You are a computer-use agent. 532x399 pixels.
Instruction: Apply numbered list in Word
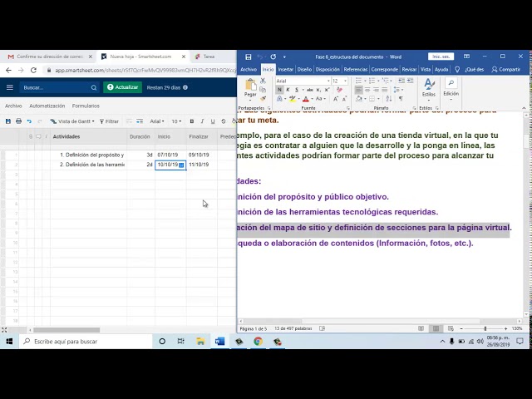[x=372, y=81]
